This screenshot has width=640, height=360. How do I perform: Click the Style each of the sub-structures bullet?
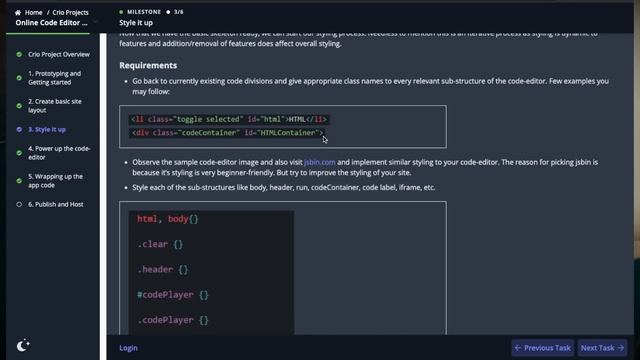[284, 187]
